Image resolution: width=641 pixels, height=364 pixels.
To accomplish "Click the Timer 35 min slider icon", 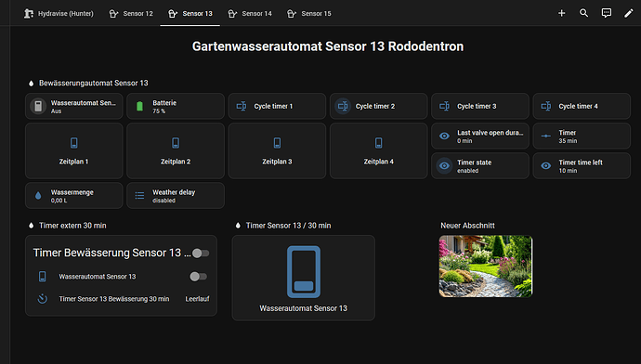I will (x=546, y=136).
